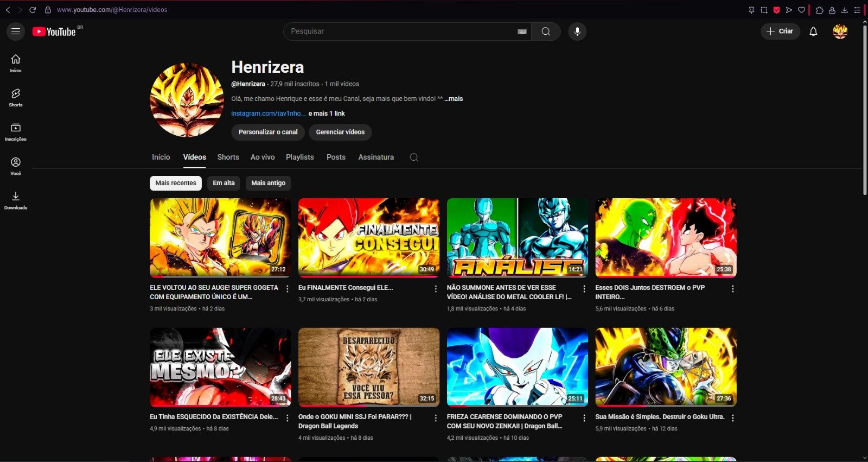Select the Vídeos channel tab
The image size is (868, 462).
point(195,157)
